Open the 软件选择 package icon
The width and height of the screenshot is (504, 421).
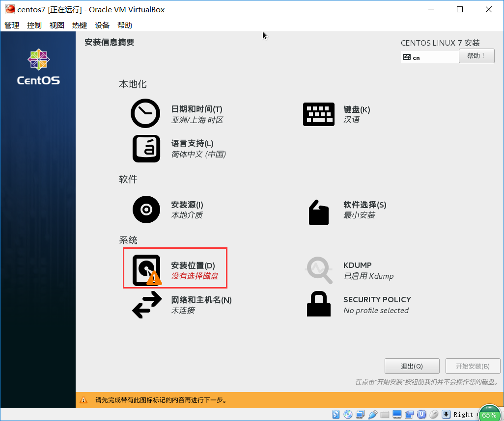[318, 212]
